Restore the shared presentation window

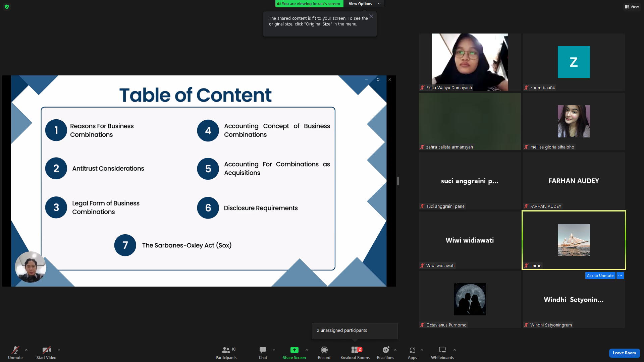tap(378, 79)
